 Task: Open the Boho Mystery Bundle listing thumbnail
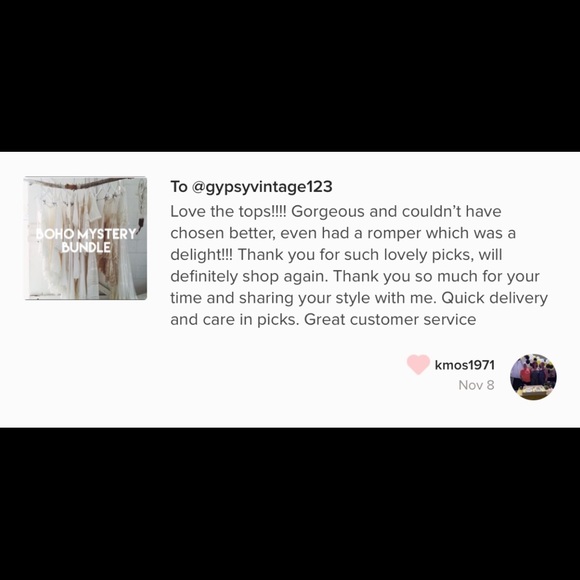(x=86, y=238)
